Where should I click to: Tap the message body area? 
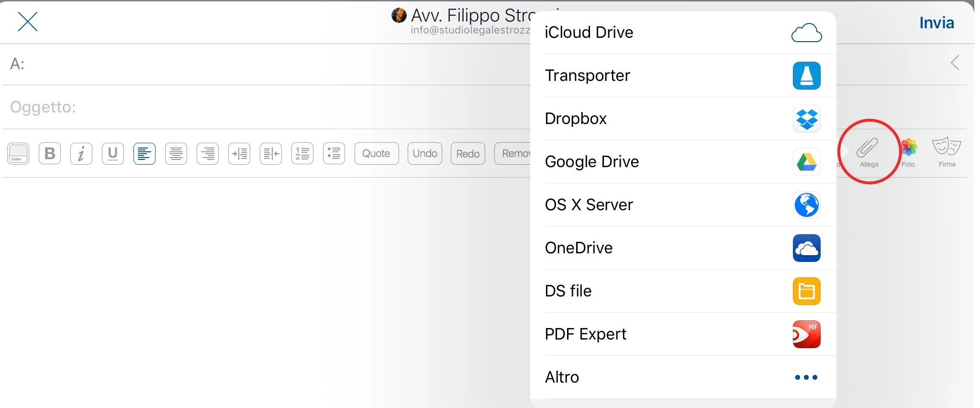(x=266, y=292)
